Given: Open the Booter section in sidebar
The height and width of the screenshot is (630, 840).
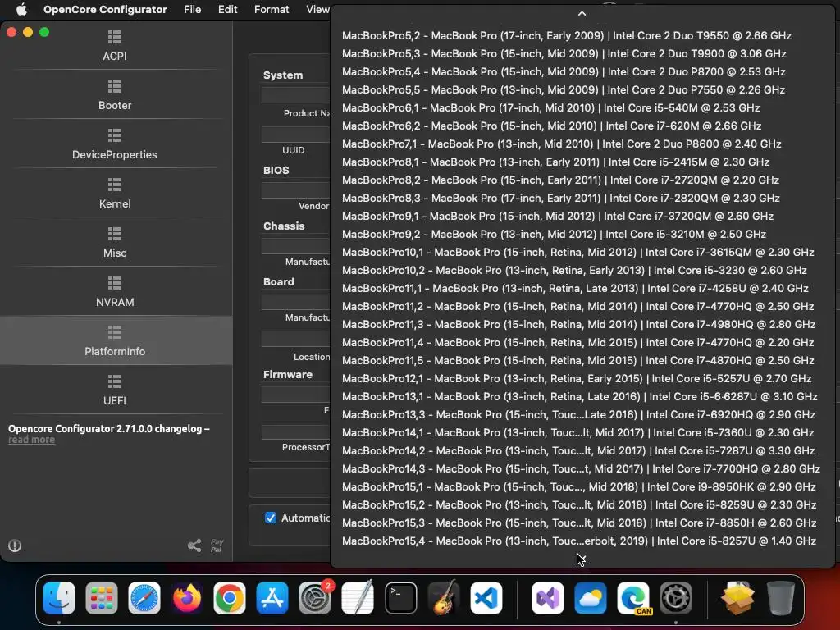Looking at the screenshot, I should (115, 95).
